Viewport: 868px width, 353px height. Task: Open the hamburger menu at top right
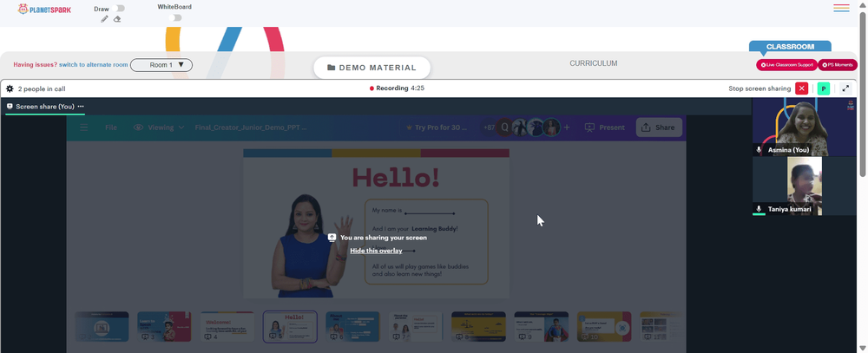(841, 8)
